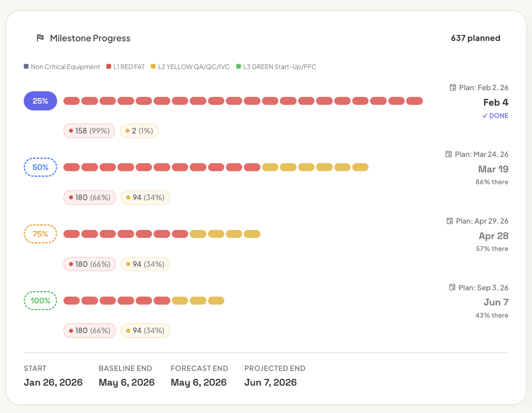Click the Plan: Feb 2, 26 text
Image resolution: width=532 pixels, height=413 pixels.
484,87
